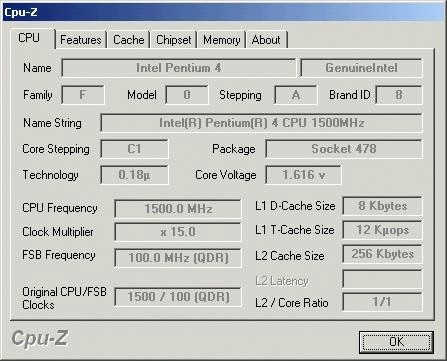The height and width of the screenshot is (361, 447).
Task: Open the Features tab
Action: (81, 40)
